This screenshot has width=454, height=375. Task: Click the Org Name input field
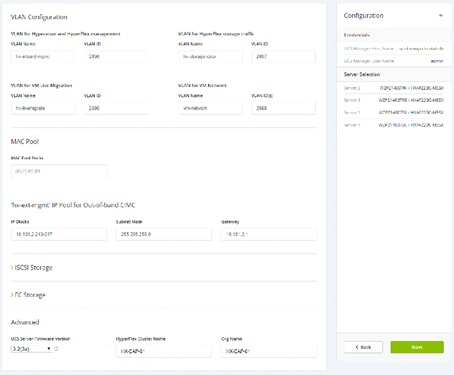point(269,351)
